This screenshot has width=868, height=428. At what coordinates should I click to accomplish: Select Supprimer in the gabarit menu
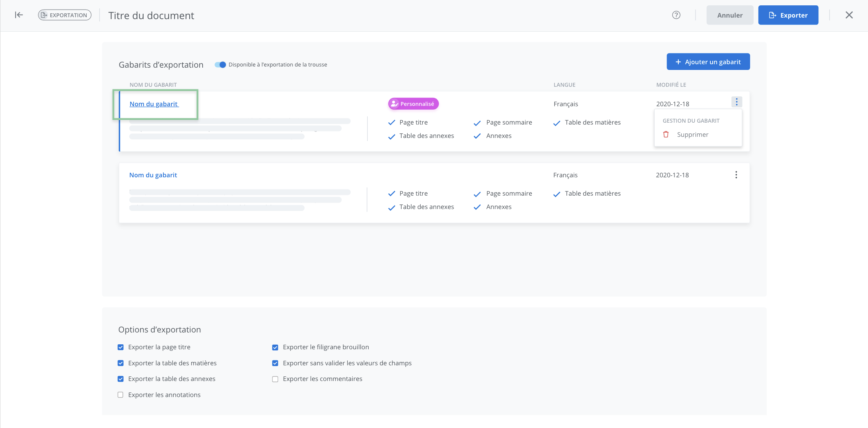(692, 135)
